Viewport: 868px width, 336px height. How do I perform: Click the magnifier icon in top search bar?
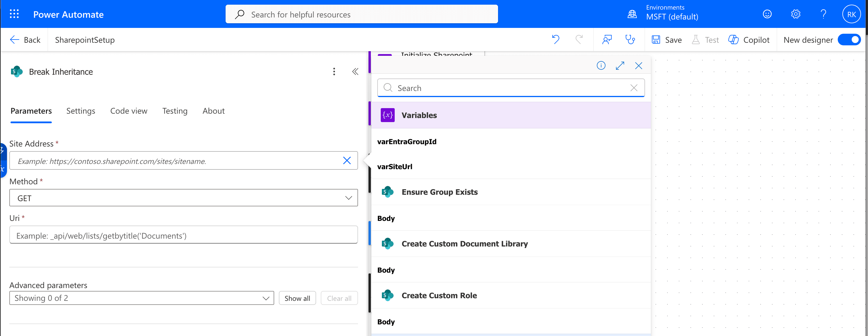[240, 14]
